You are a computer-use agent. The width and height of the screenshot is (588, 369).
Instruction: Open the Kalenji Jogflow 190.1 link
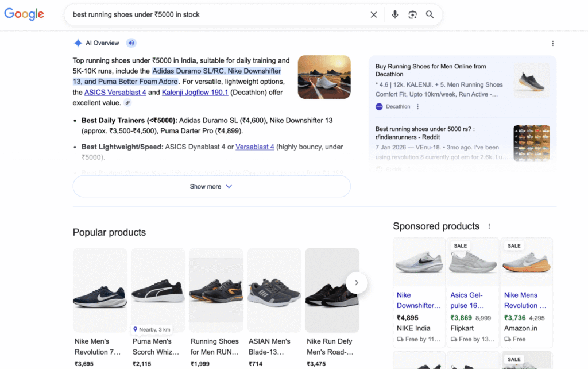195,92
